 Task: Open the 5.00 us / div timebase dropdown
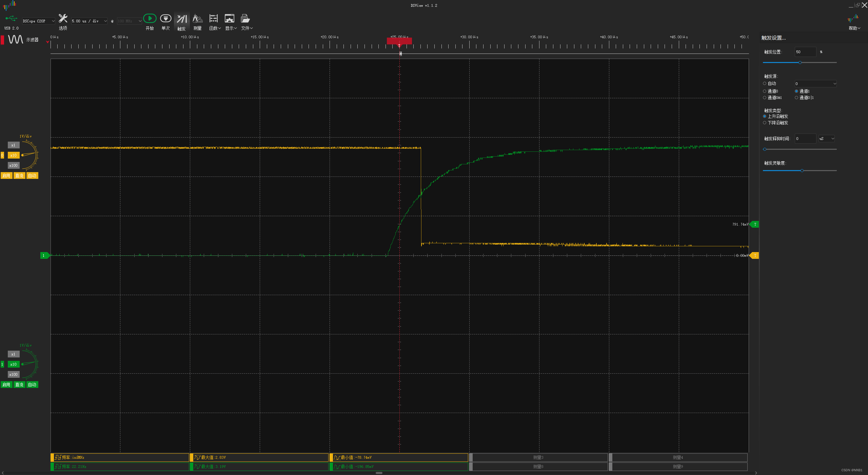click(x=89, y=21)
